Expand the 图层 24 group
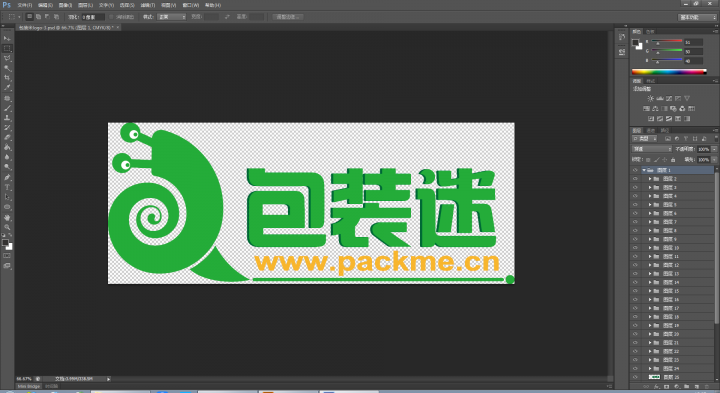720x393 pixels. pyautogui.click(x=650, y=368)
